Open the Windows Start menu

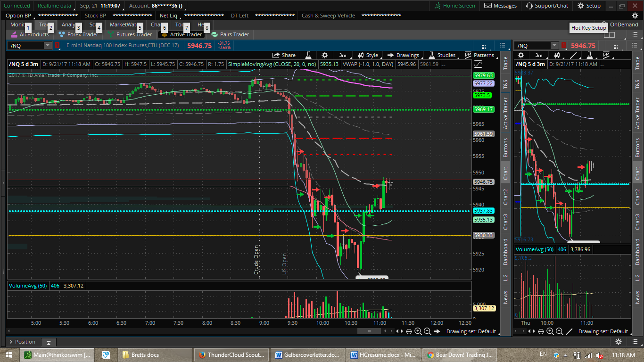point(8,355)
